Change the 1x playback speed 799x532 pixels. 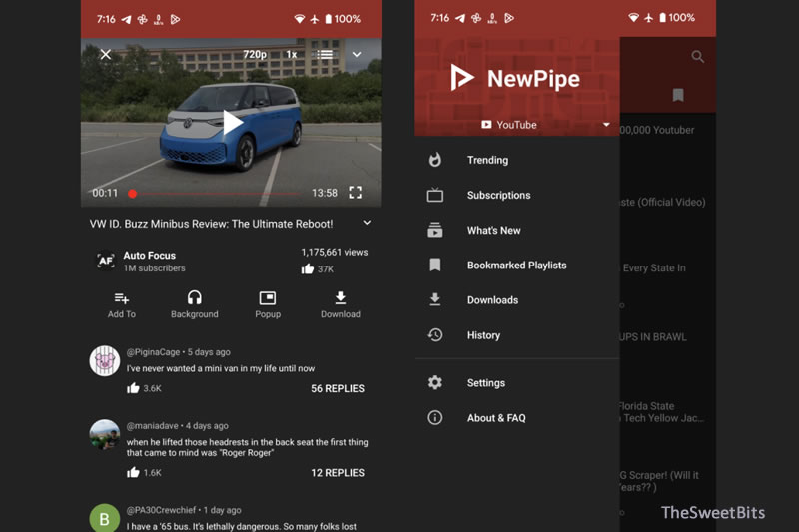coord(291,54)
